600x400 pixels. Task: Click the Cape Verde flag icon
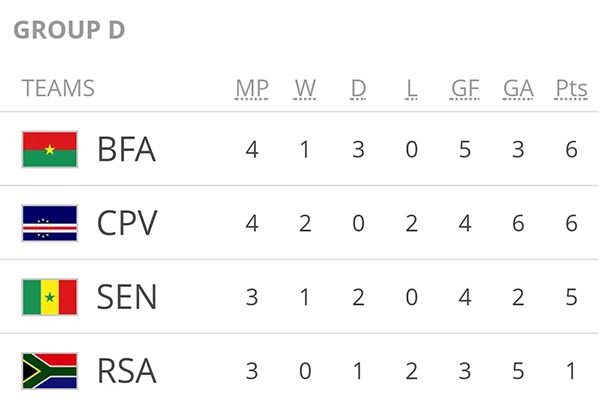click(x=49, y=223)
